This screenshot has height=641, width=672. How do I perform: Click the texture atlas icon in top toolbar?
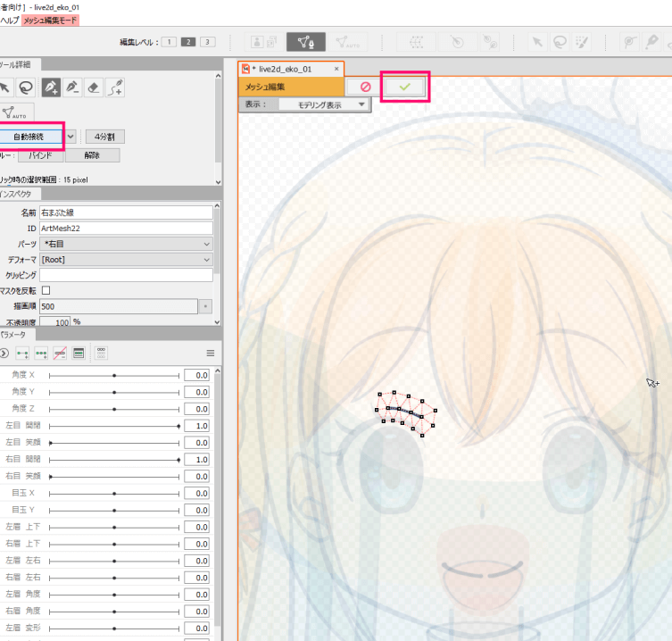click(263, 42)
